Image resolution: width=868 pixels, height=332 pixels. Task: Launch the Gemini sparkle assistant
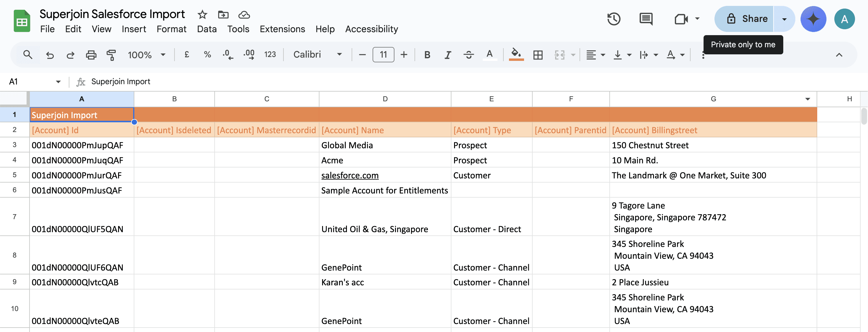[x=813, y=19]
